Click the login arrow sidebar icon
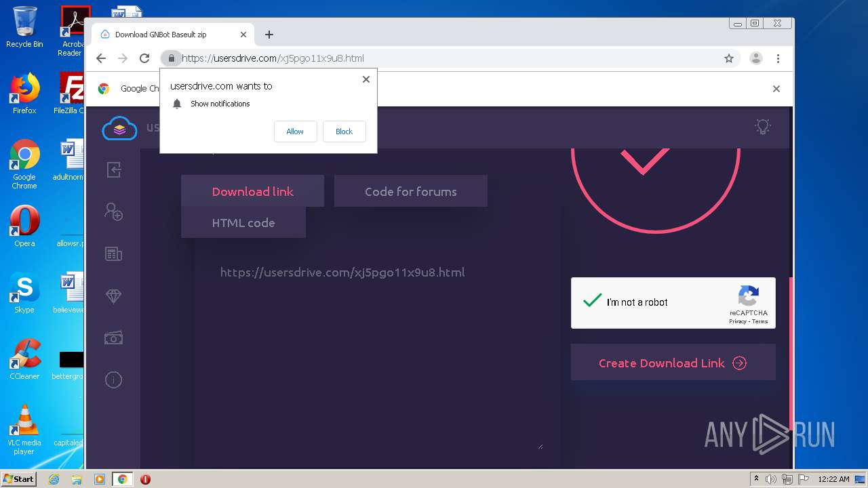This screenshot has width=868, height=488. tap(113, 169)
